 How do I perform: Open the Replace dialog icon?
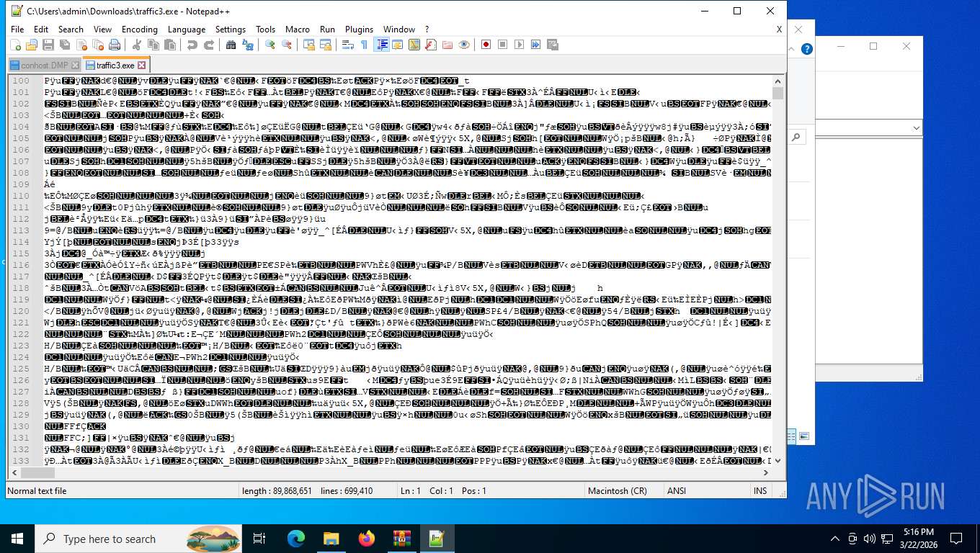[247, 45]
